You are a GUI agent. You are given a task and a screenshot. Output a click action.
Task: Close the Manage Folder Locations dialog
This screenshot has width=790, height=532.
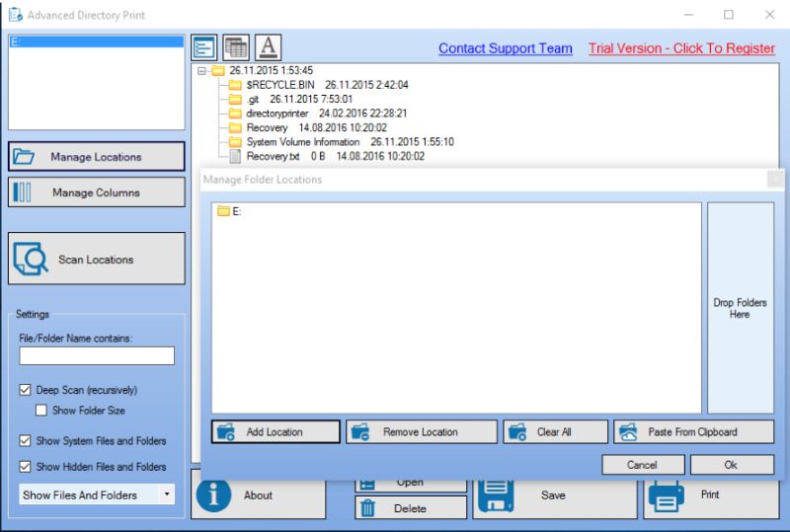click(775, 179)
